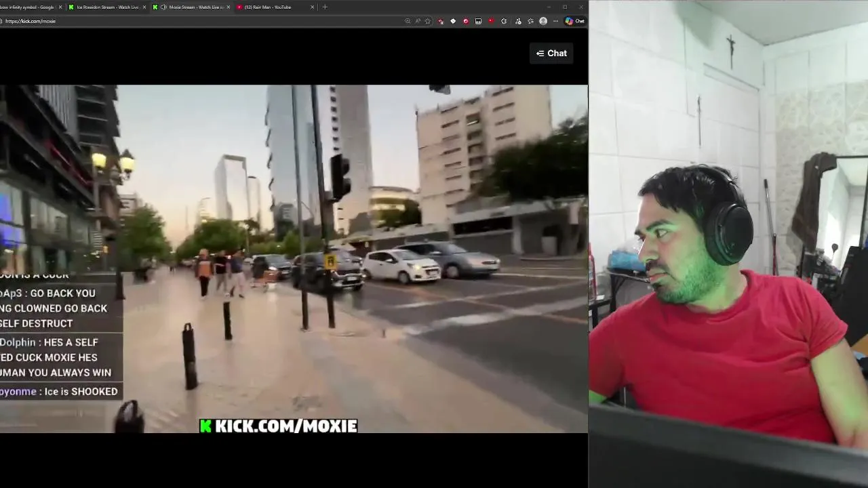868x488 pixels.
Task: Open the browser profile avatar
Action: [542, 21]
